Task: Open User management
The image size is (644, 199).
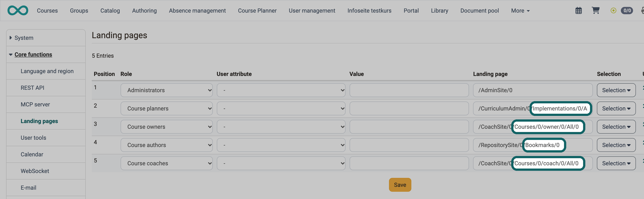Action: (x=312, y=11)
